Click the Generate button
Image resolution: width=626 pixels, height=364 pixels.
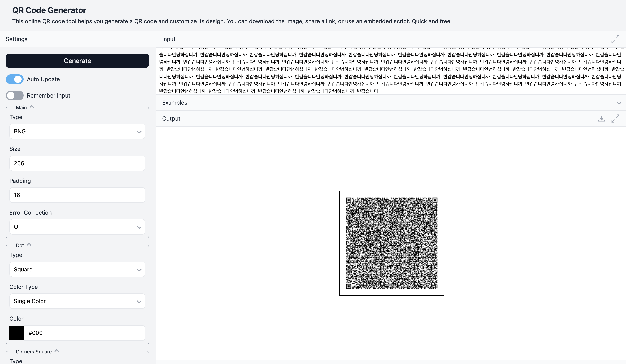[77, 61]
